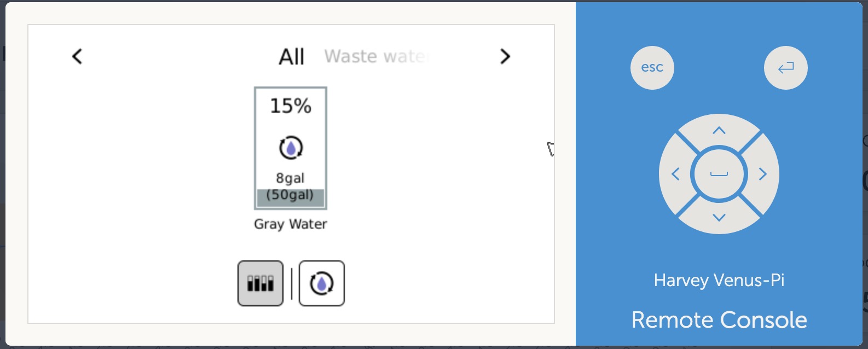
Task: Select the All tab
Action: tap(291, 57)
